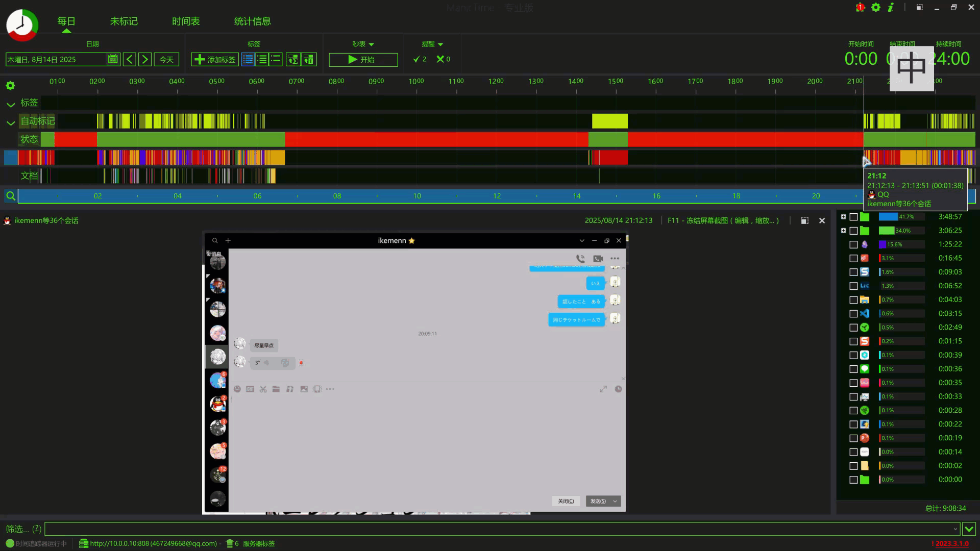Screen dimensions: 980x551
Task: Click the 添加标签 button
Action: (215, 59)
